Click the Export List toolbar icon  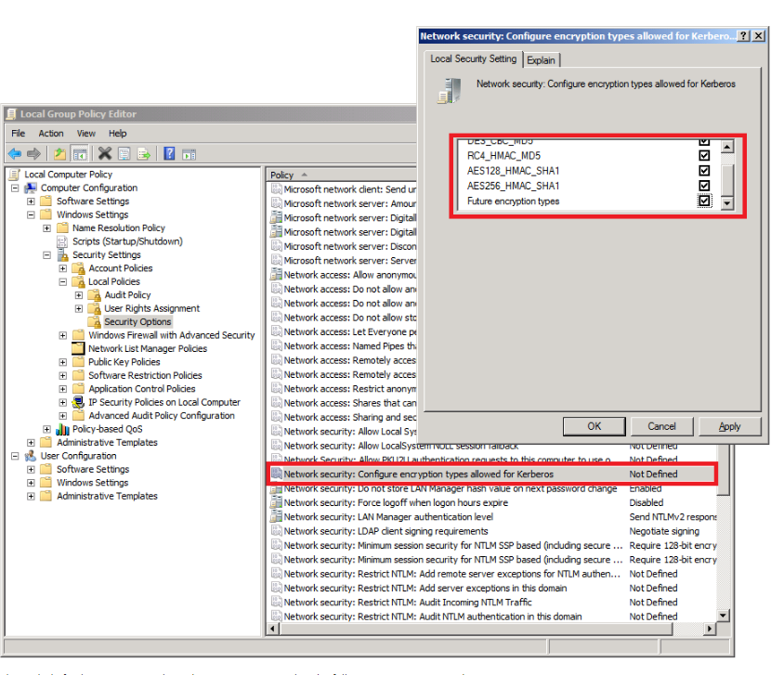(144, 154)
